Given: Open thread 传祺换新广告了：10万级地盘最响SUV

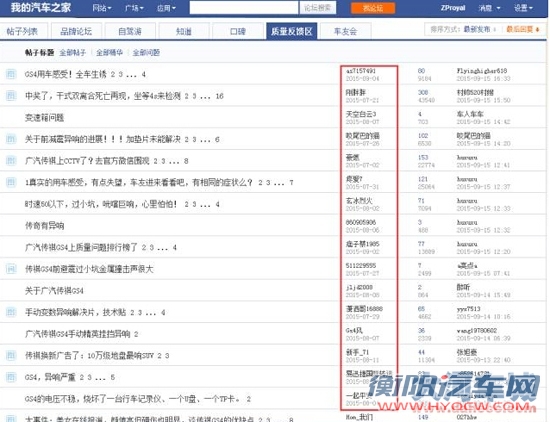Looking at the screenshot, I should (89, 355).
